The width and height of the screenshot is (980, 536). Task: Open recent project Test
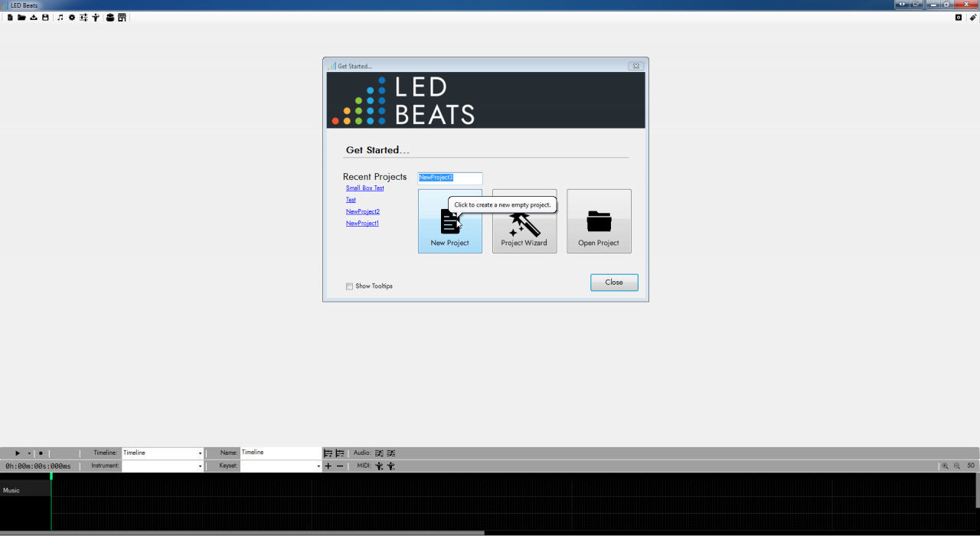(x=351, y=200)
